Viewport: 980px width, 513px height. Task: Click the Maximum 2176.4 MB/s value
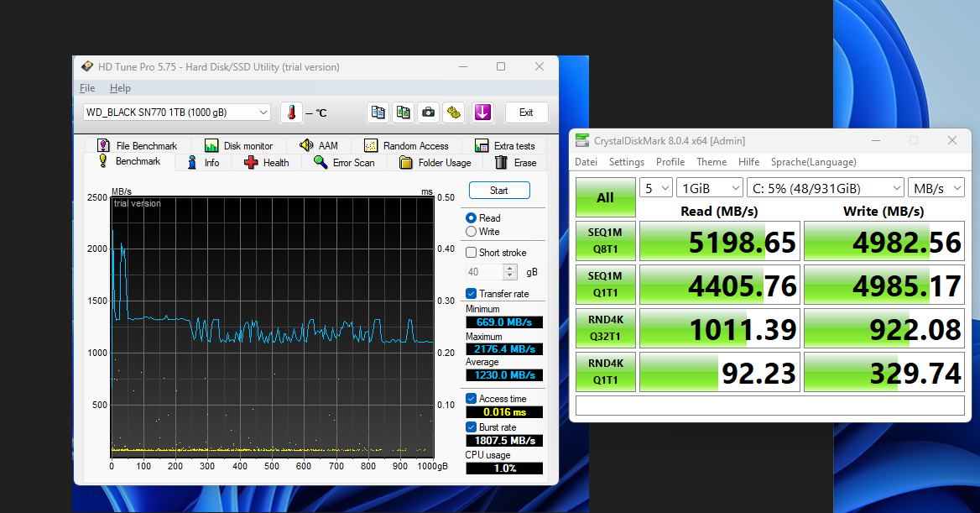point(504,349)
